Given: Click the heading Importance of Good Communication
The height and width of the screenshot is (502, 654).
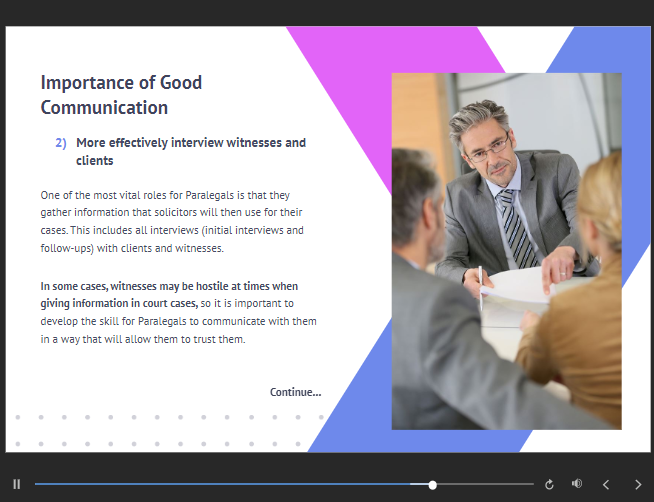Looking at the screenshot, I should tap(121, 95).
